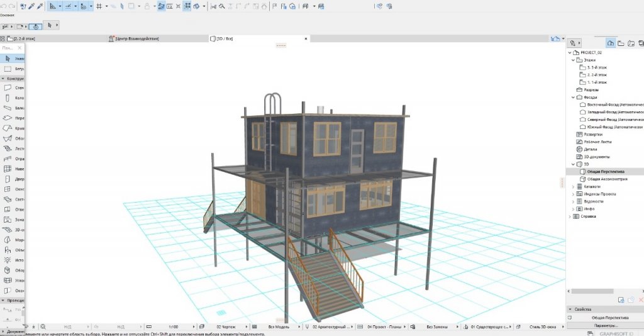644x336 pixels.
Task: Select the Column (Колонна) tool
Action: tap(9, 98)
